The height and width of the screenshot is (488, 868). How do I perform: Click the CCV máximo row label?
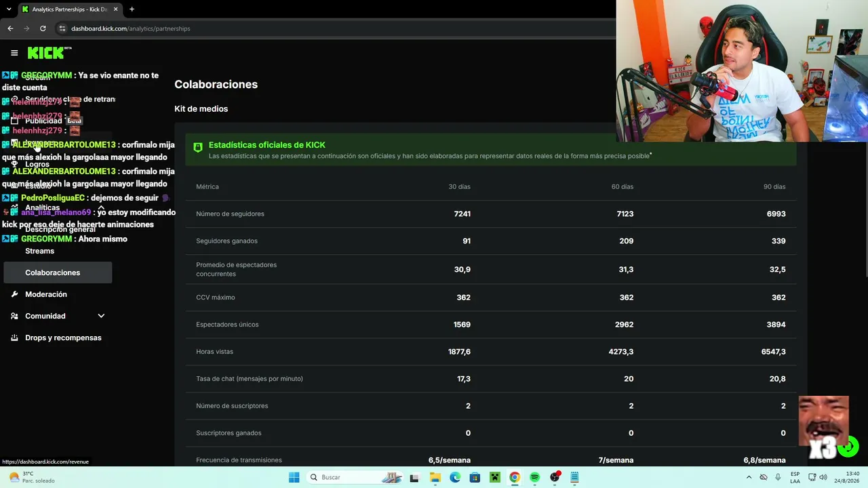coord(215,297)
